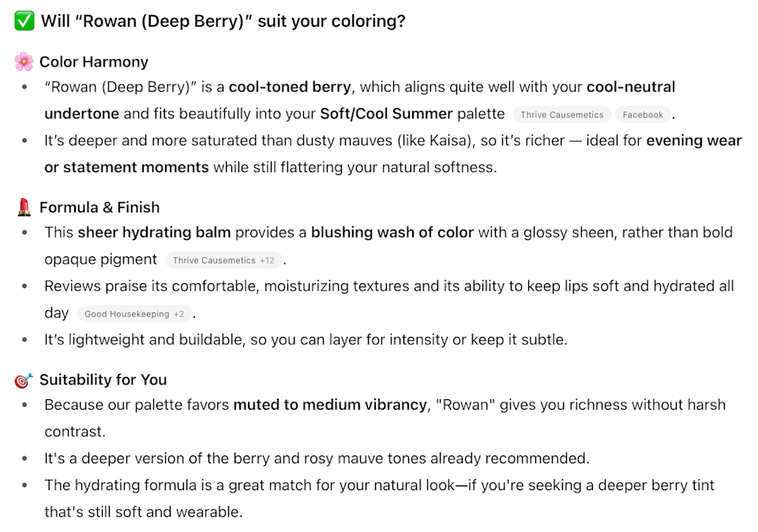This screenshot has width=758, height=532.
Task: Click the bullet before "It's lightweight and buildable"
Action: (x=26, y=340)
